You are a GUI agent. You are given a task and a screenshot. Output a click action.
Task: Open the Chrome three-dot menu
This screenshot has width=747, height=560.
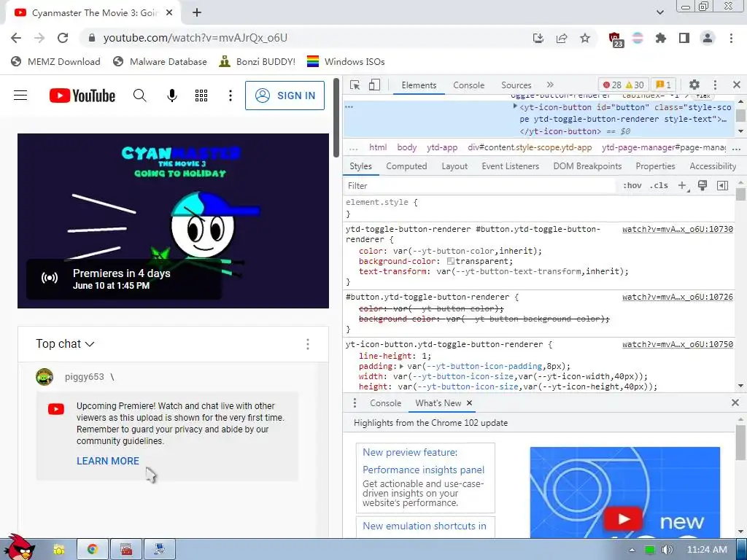click(x=731, y=38)
